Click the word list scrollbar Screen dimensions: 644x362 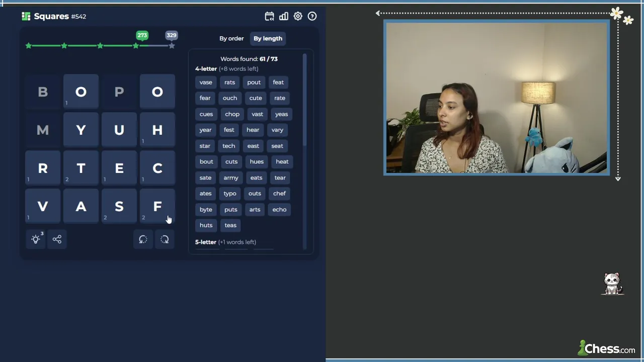click(x=304, y=101)
